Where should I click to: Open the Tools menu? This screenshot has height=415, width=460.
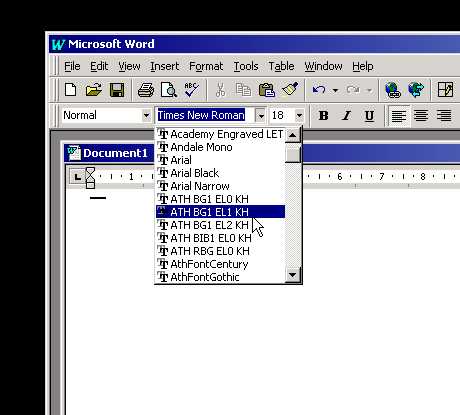[x=246, y=66]
